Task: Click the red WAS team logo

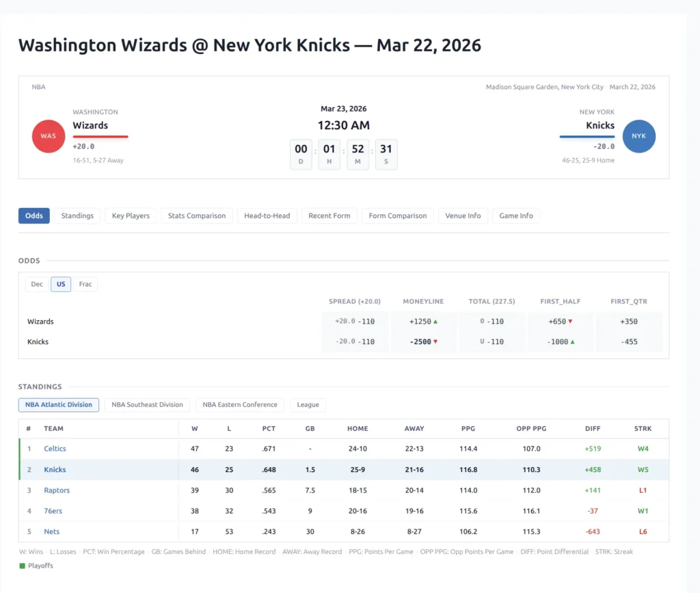Action: pos(49,136)
